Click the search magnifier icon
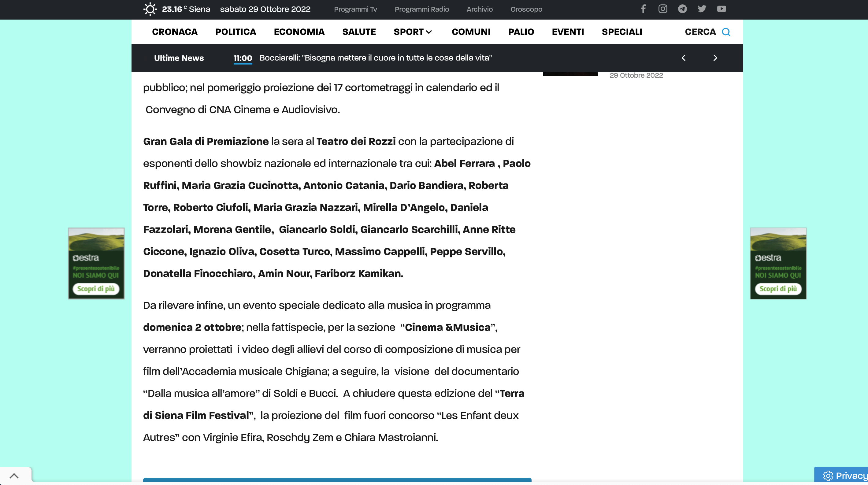Image resolution: width=868 pixels, height=485 pixels. tap(726, 32)
